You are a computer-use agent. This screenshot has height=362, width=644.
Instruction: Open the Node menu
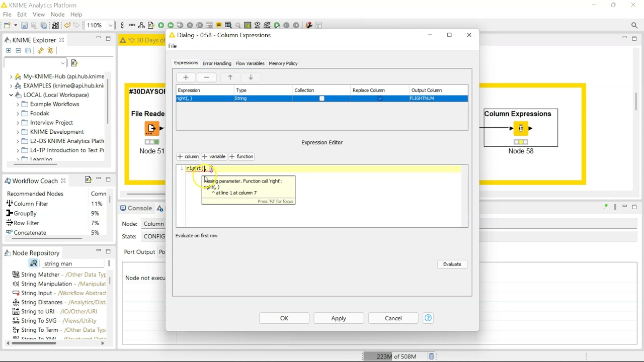click(58, 15)
